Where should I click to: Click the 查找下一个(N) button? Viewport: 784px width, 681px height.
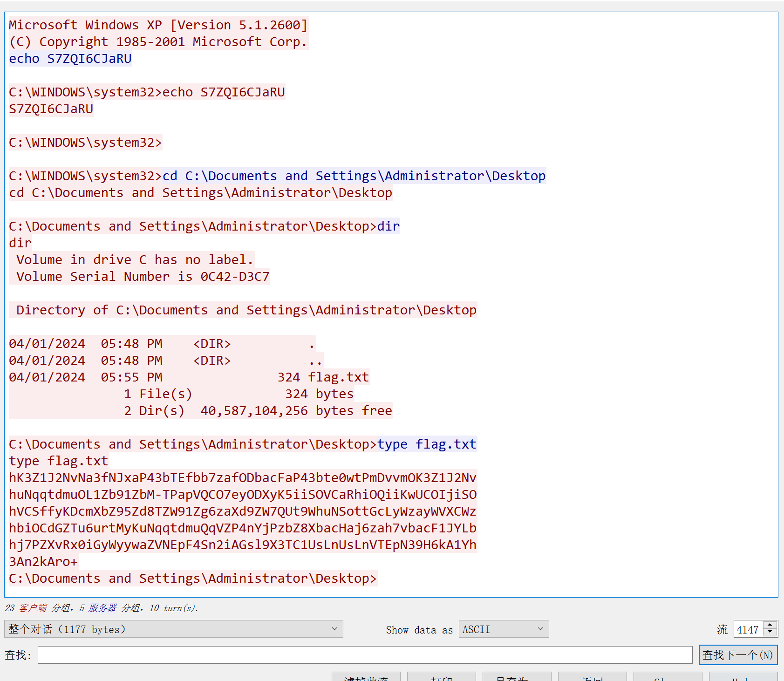click(738, 655)
